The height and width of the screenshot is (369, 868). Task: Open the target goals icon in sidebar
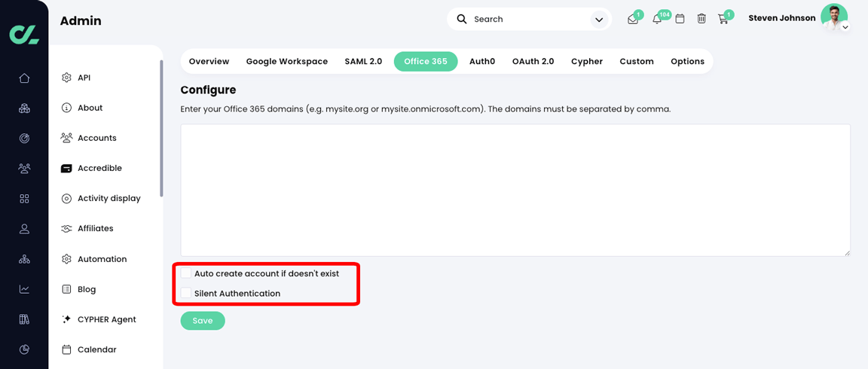point(24,139)
